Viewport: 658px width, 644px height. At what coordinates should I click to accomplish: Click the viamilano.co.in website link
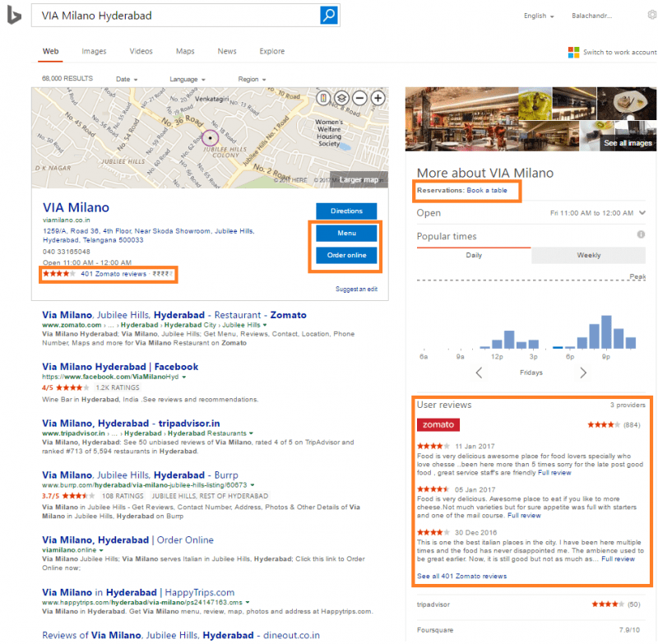tap(67, 220)
